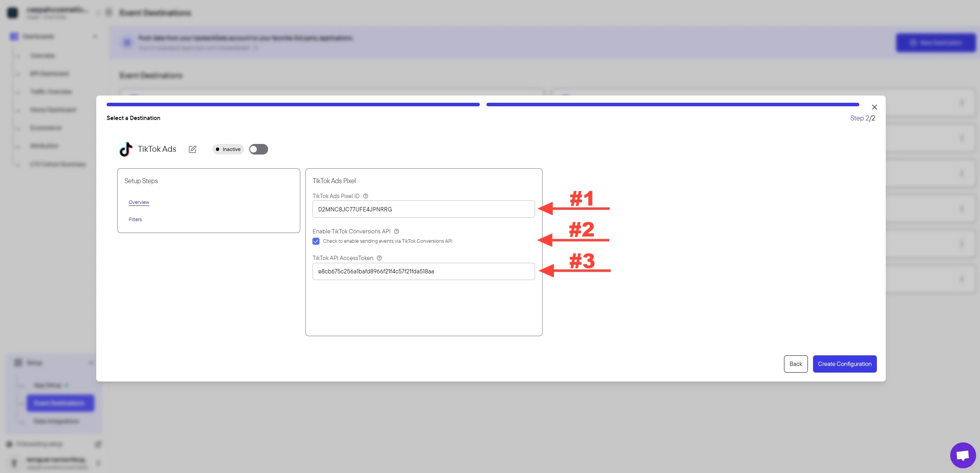980x473 pixels.
Task: Open the Filters setup step
Action: click(x=135, y=220)
